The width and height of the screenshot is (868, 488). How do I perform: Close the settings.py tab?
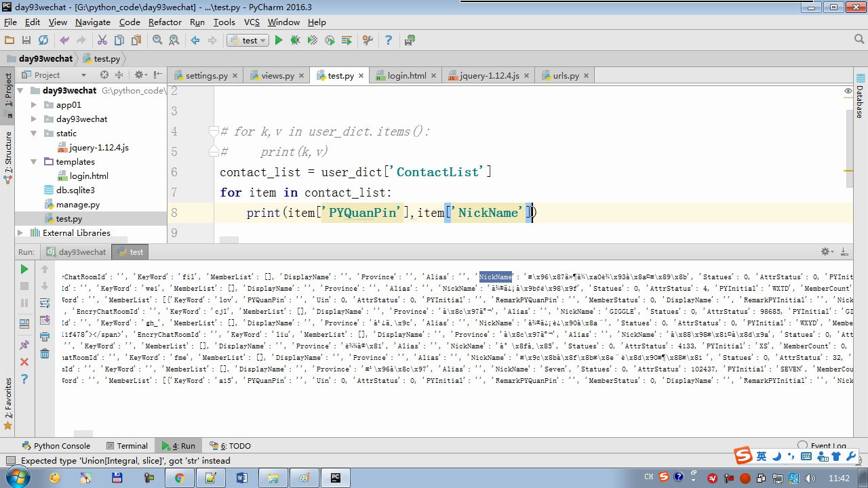[235, 76]
